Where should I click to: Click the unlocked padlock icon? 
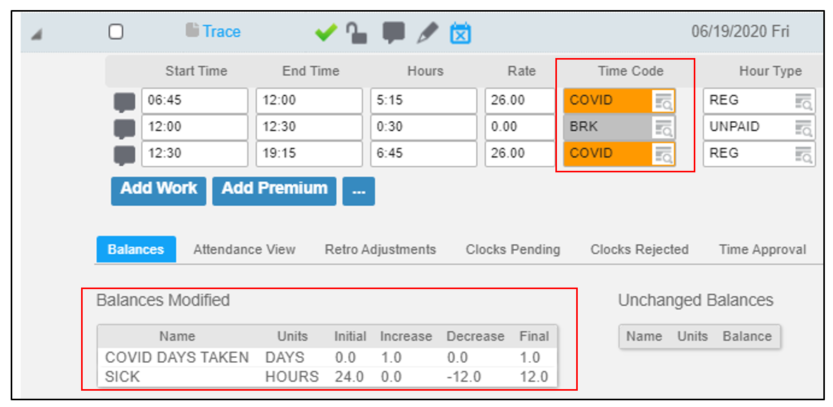click(x=357, y=33)
